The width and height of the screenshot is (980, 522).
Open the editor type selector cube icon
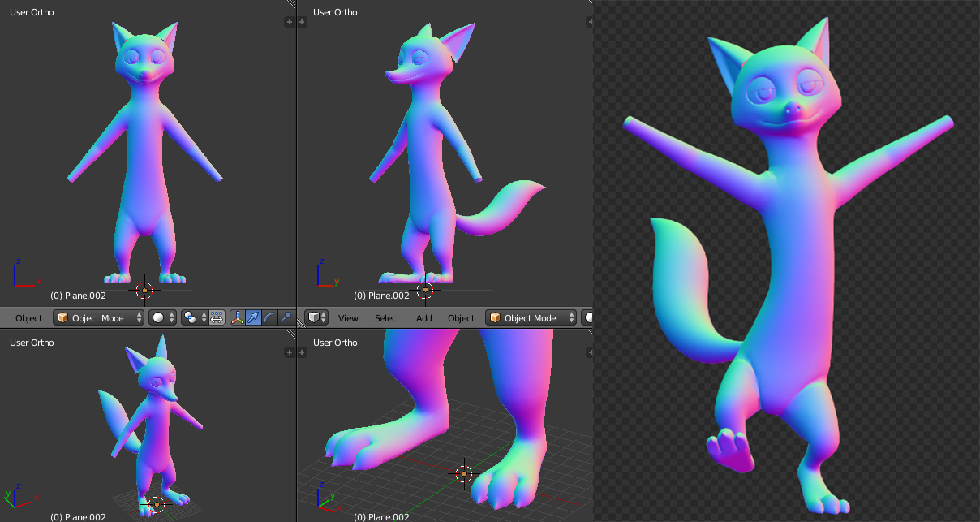pyautogui.click(x=317, y=317)
